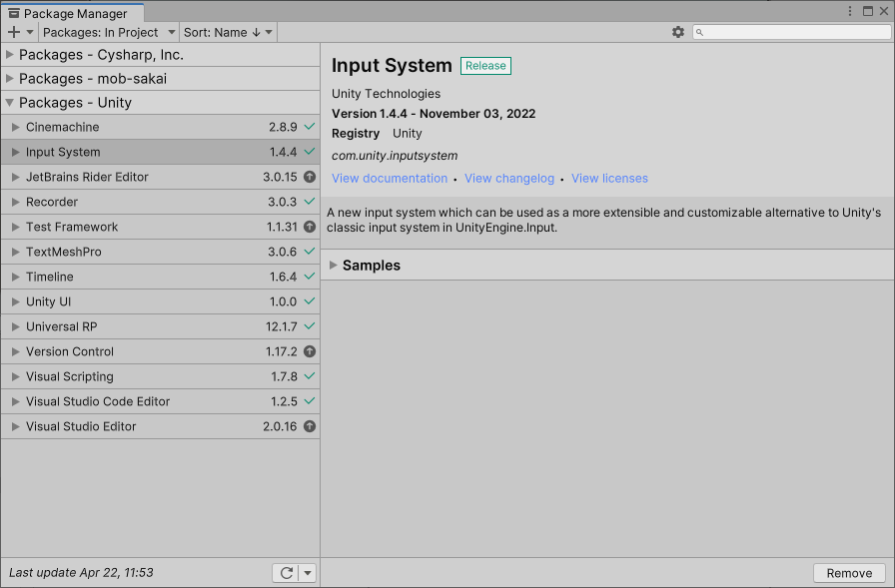Select the Timeline package

[x=161, y=277]
